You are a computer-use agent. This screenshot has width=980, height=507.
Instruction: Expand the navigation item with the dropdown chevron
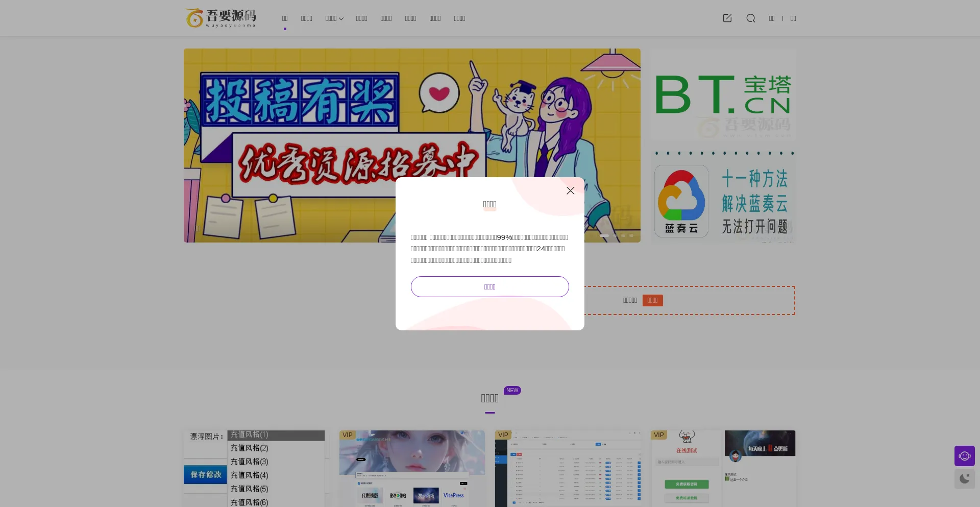(334, 18)
